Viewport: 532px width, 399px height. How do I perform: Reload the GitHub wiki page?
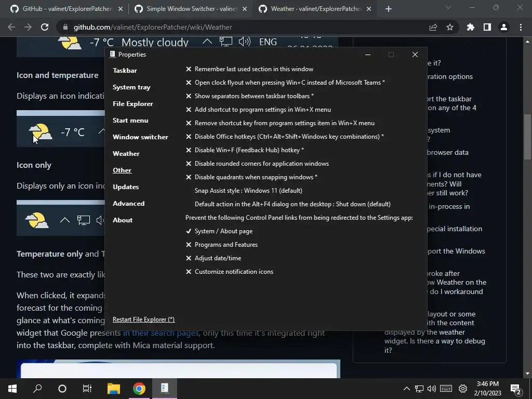[x=45, y=27]
